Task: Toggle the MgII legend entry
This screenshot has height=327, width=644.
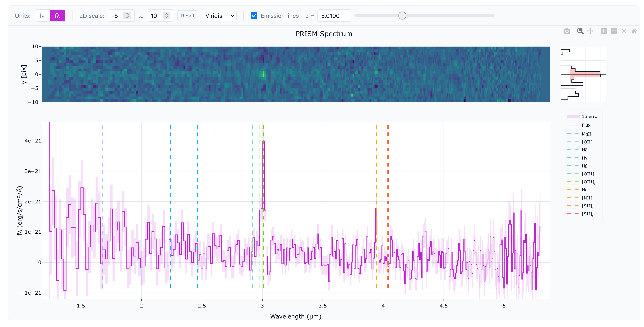Action: (586, 134)
